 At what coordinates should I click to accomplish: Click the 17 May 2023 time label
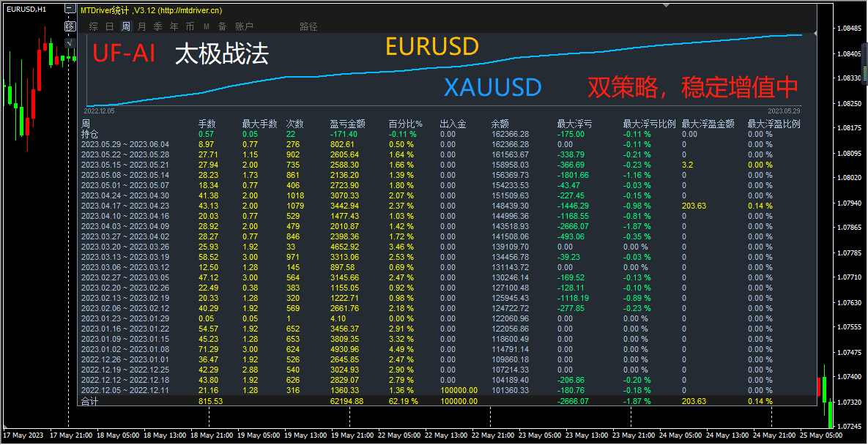click(23, 435)
